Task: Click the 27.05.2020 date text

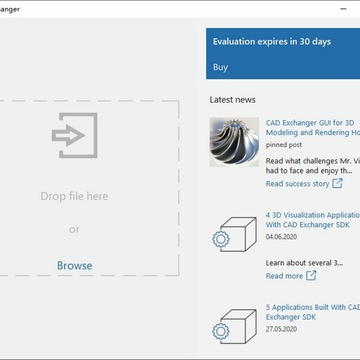Action: 281,329
